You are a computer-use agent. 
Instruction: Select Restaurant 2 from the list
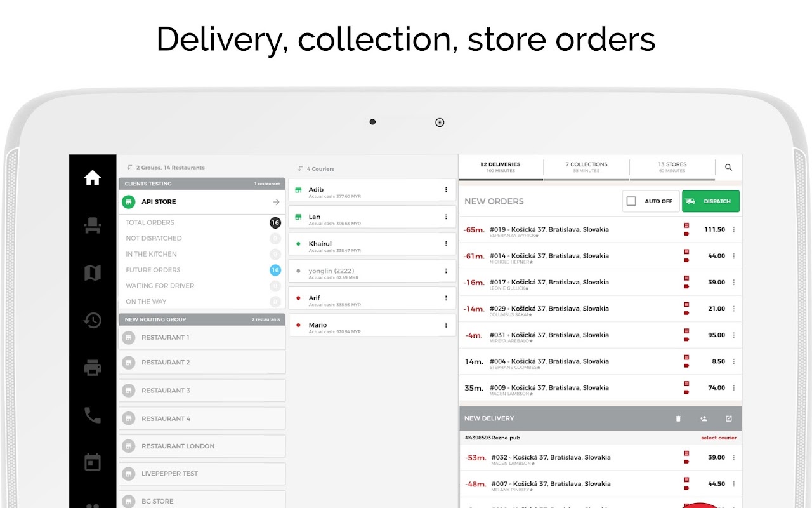click(x=202, y=363)
